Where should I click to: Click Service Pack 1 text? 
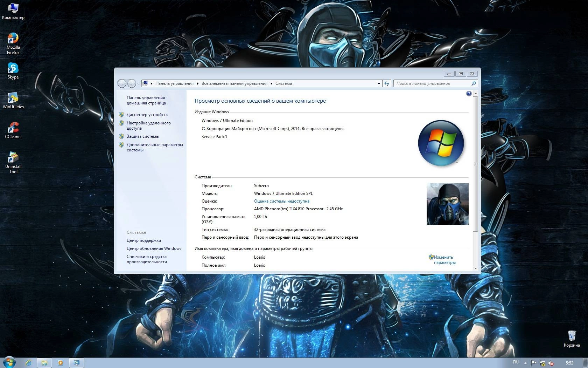pos(214,137)
